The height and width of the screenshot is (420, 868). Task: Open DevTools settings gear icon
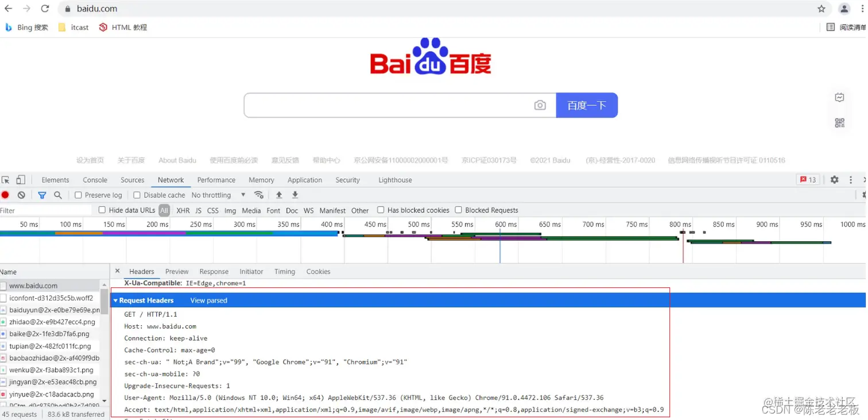click(x=835, y=180)
